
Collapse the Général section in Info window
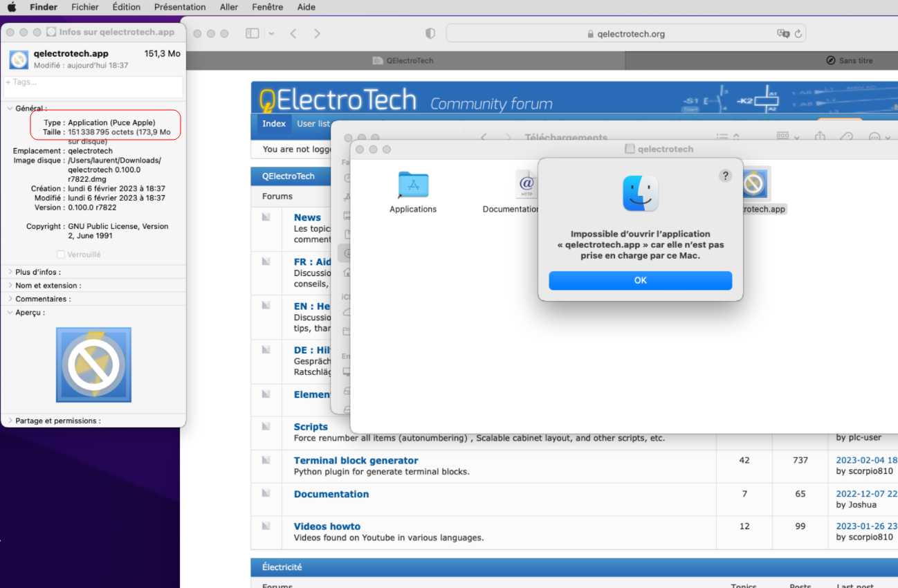pyautogui.click(x=10, y=109)
